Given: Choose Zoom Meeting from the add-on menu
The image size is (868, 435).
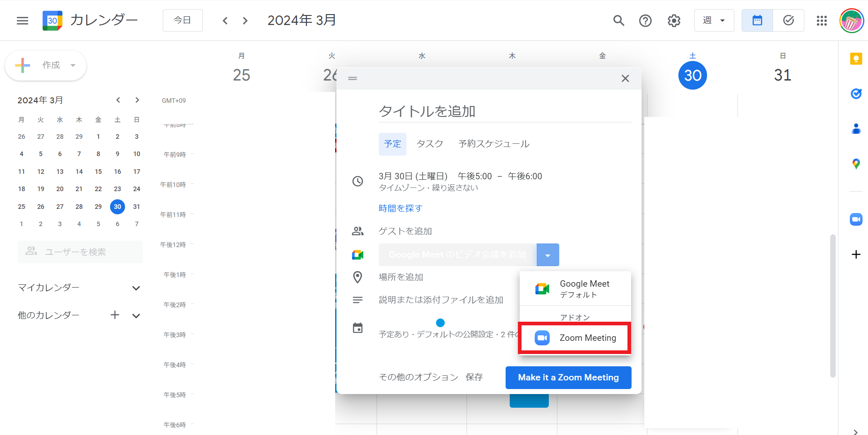Looking at the screenshot, I should (x=575, y=338).
